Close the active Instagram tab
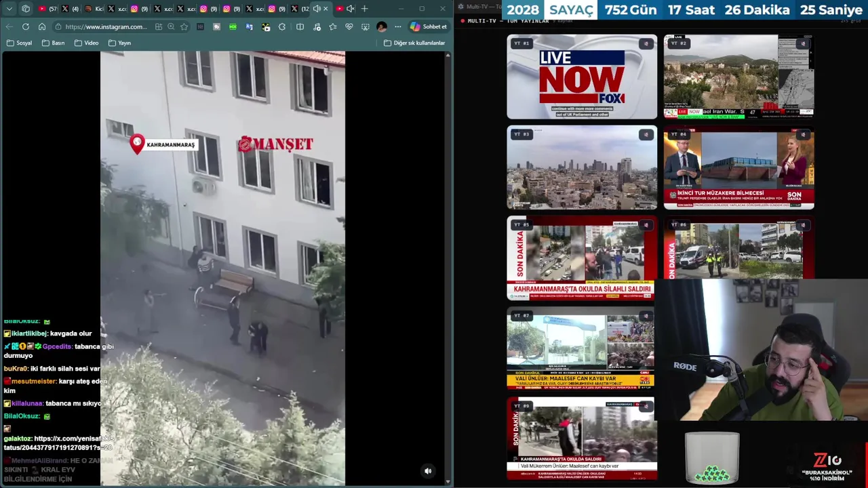The width and height of the screenshot is (868, 488). [325, 9]
